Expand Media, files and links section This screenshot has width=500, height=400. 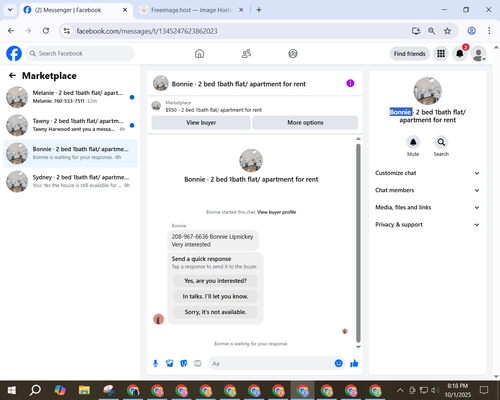pyautogui.click(x=427, y=207)
